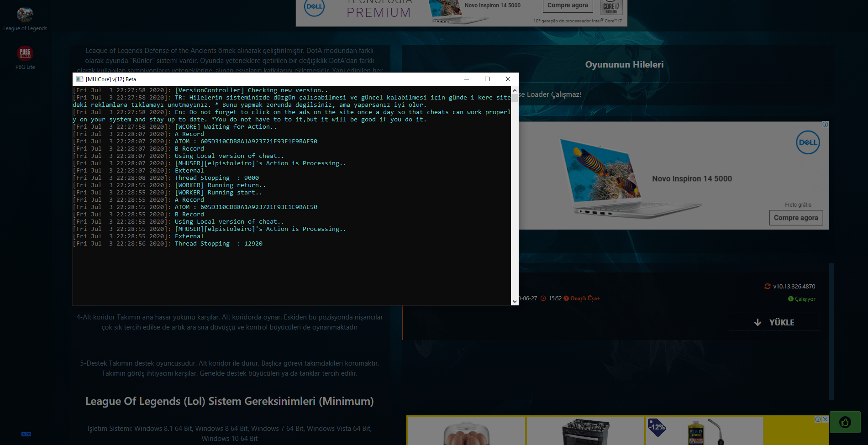Click the 5-Destek paragraph on the webpage
The image size is (868, 445).
[x=230, y=368]
